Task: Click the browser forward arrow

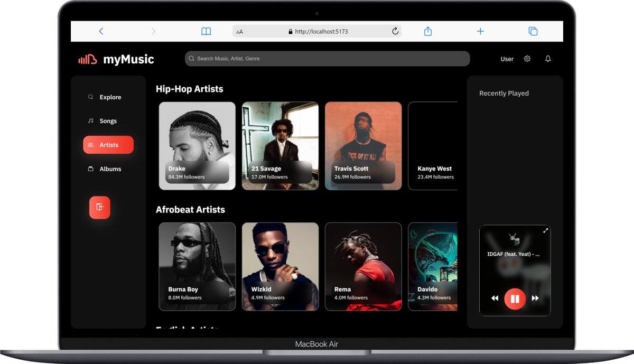Action: (153, 31)
